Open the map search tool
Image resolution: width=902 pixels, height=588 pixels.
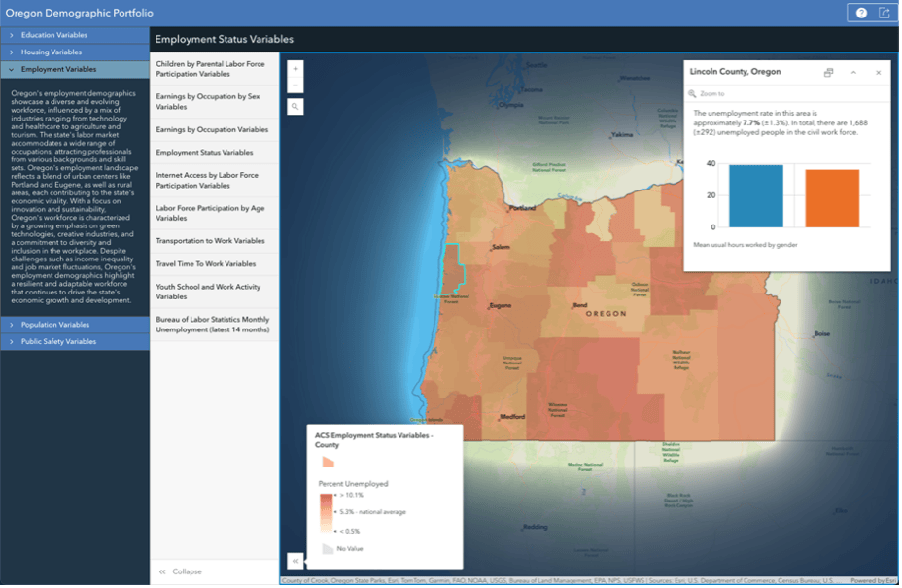tap(295, 107)
